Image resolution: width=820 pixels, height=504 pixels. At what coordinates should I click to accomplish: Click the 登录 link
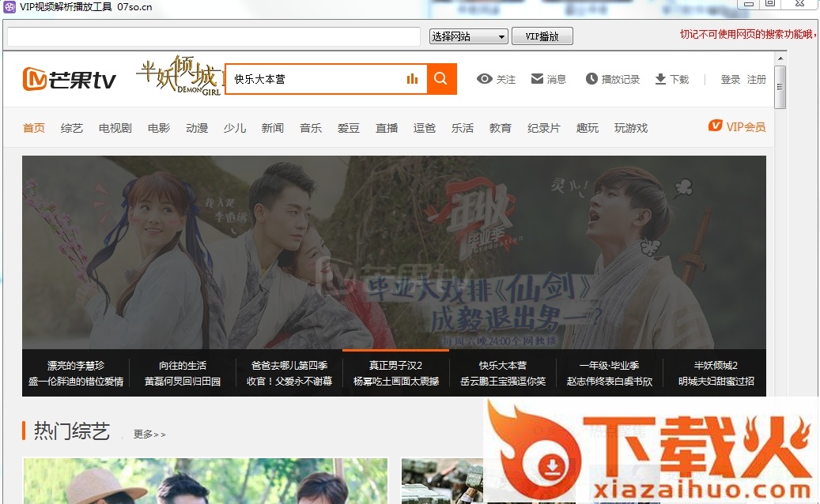pyautogui.click(x=730, y=79)
